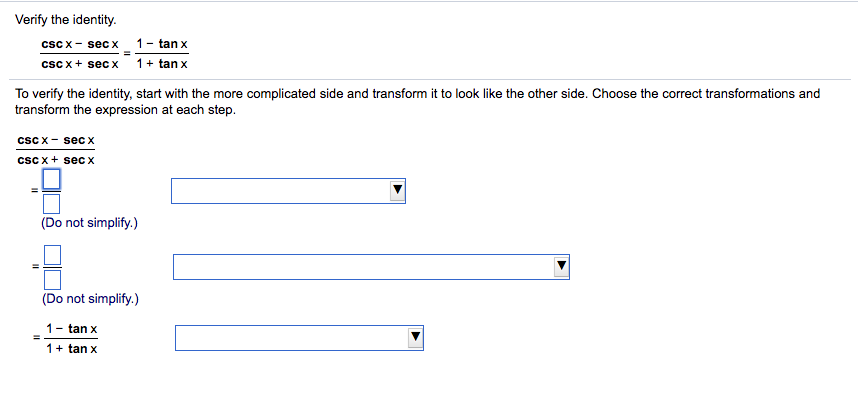
Task: Click the first step's denominator input box
Action: [51, 205]
